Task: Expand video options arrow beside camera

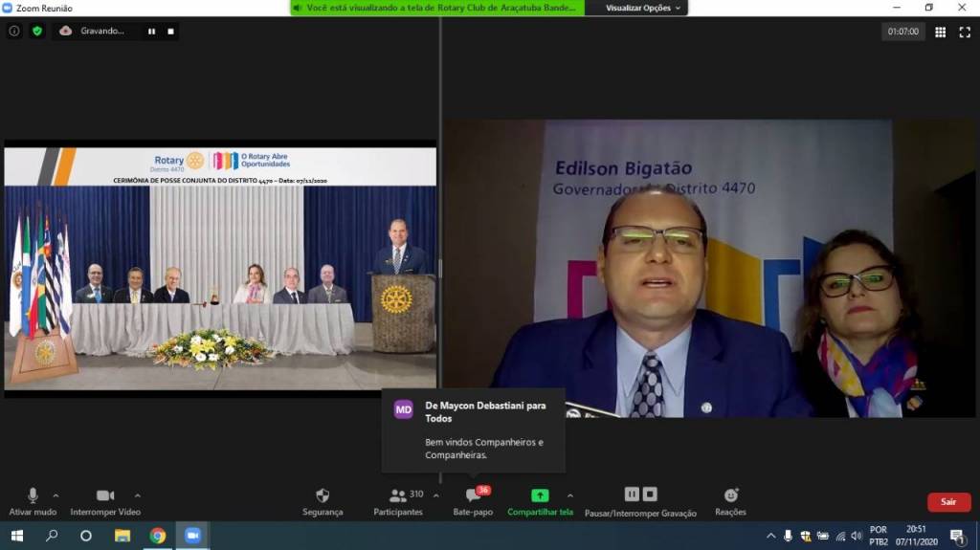Action: click(x=138, y=495)
